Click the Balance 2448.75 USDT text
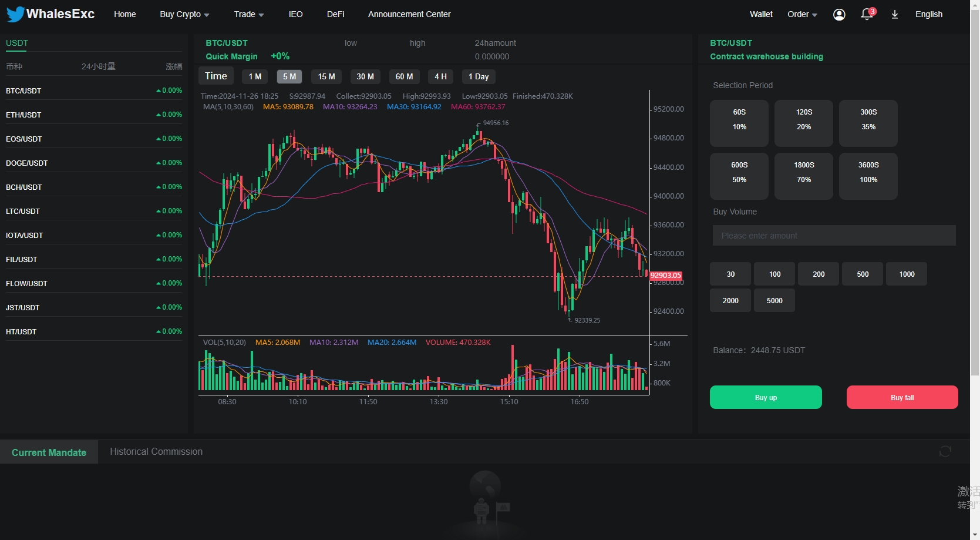 pyautogui.click(x=759, y=350)
